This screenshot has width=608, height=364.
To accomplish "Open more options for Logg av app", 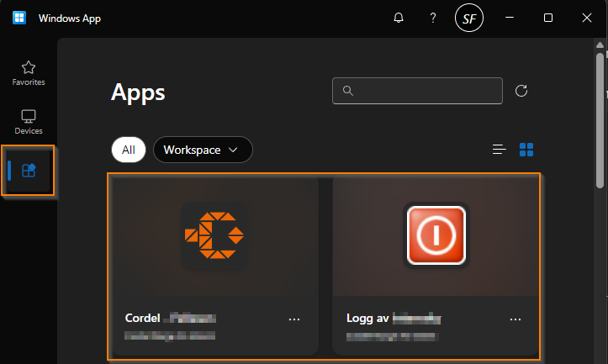I will [x=515, y=319].
